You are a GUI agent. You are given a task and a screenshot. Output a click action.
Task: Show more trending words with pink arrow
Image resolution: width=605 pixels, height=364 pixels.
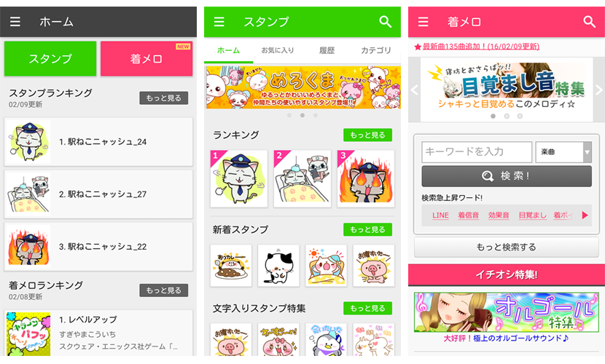585,215
